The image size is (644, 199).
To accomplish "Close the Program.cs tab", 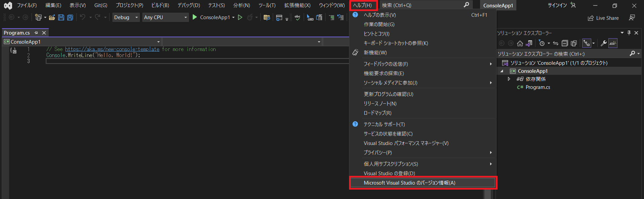I will pyautogui.click(x=44, y=33).
